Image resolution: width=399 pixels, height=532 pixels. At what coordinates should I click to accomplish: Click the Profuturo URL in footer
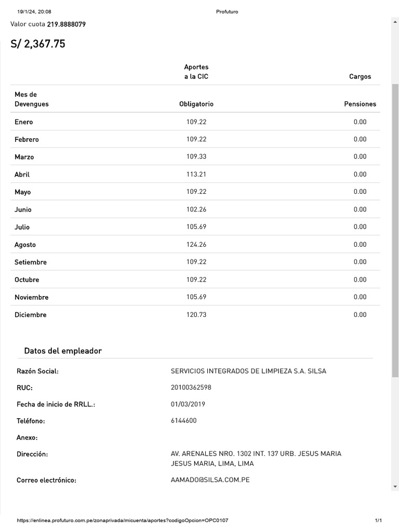coord(123,520)
